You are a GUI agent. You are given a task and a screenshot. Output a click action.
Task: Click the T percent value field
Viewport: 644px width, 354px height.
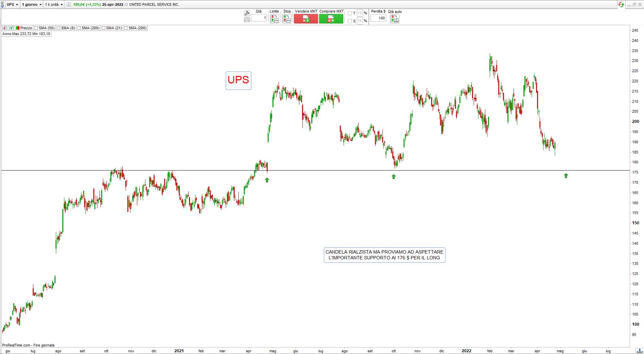360,13
